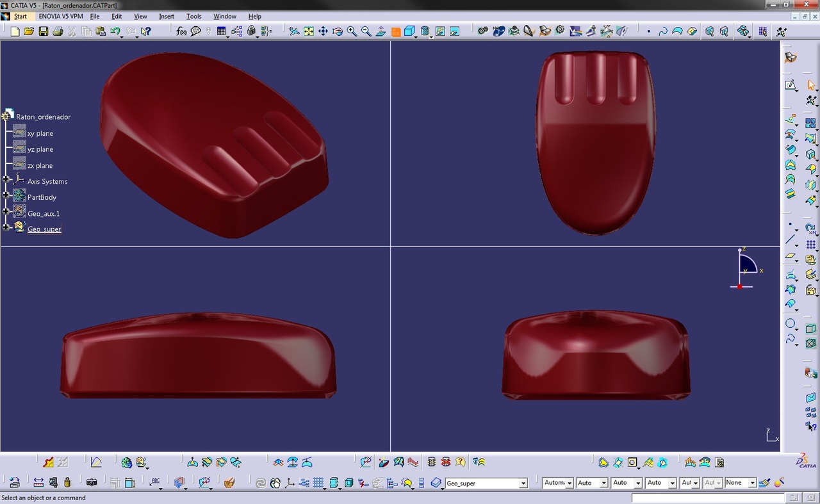
Task: Select the Rotate view tool
Action: [x=338, y=31]
